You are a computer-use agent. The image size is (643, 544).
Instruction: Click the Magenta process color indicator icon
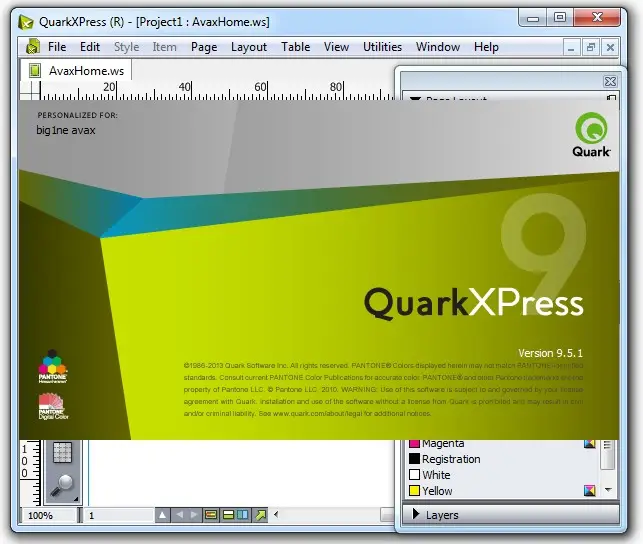589,443
